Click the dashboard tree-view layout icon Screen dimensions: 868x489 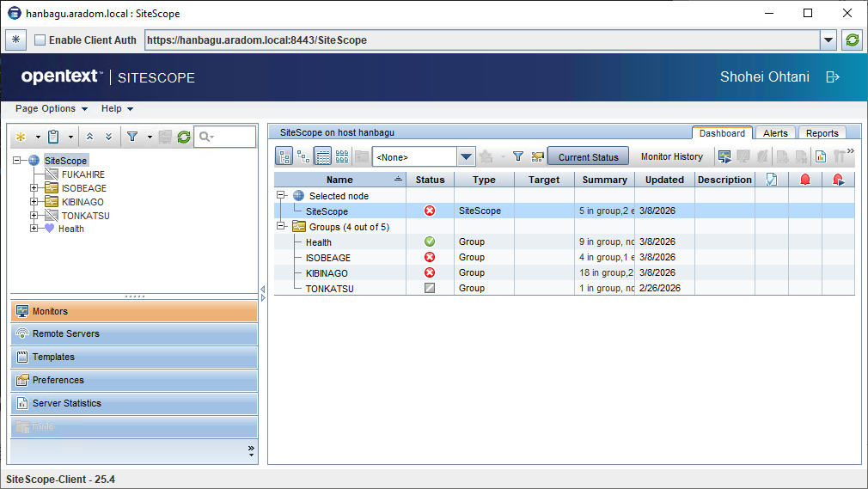284,156
